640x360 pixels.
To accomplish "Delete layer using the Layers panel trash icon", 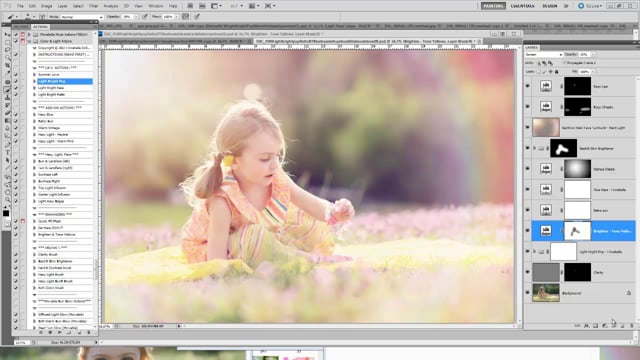I will 632,326.
